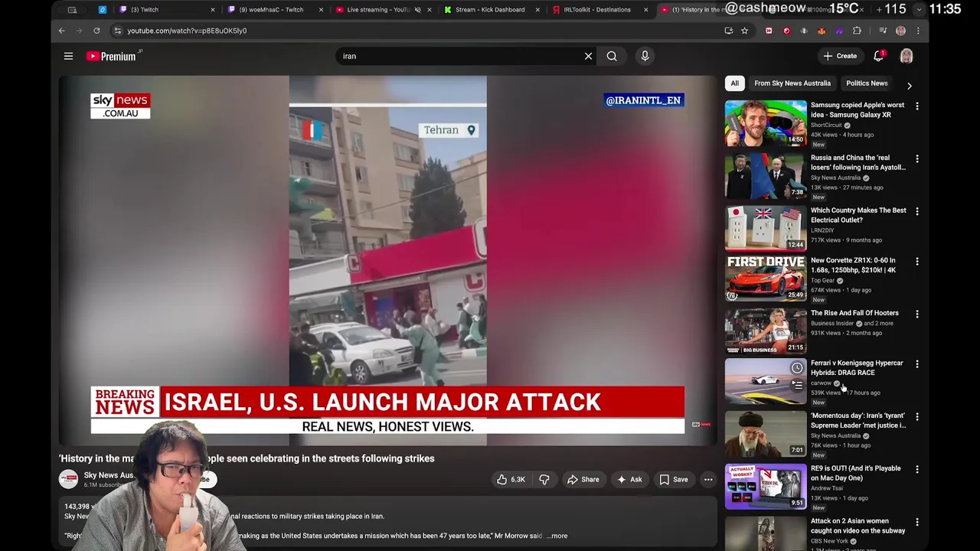980x551 pixels.
Task: Open Sky News Australia channel avatar
Action: pyautogui.click(x=68, y=479)
